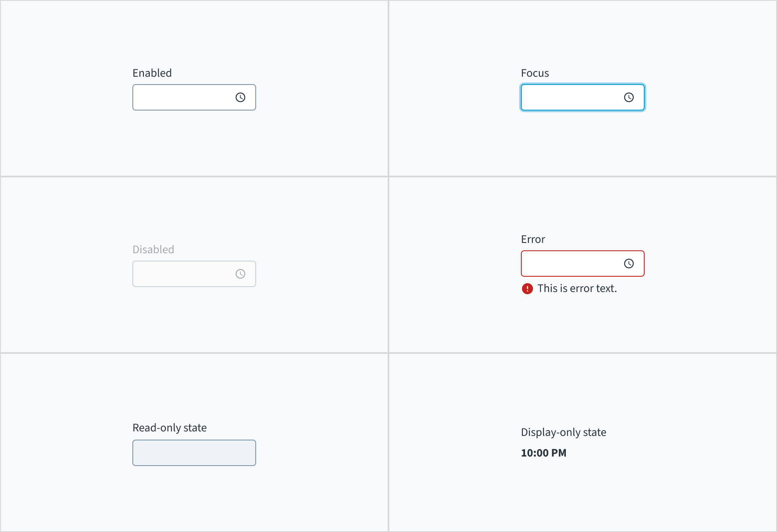The height and width of the screenshot is (532, 777).
Task: Select the clock glyph beside the Enabled input
Action: click(240, 97)
